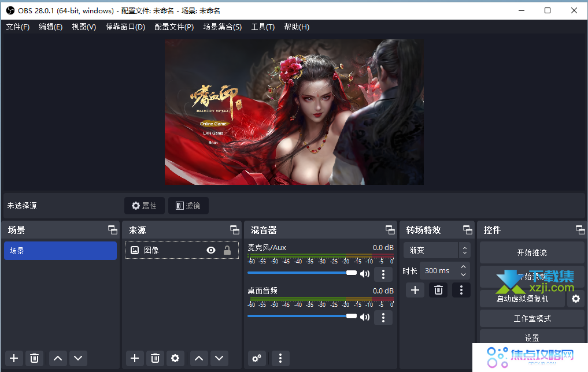Viewport: 588px width, 372px height.
Task: Click the 麦克风/Aux 0.0 dB value
Action: pyautogui.click(x=383, y=248)
